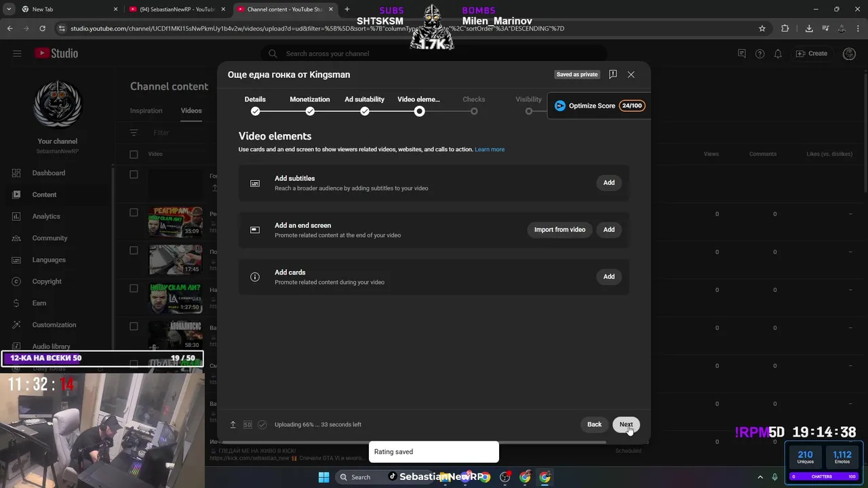This screenshot has width=868, height=488.
Task: Open the Optimize Score panel
Action: pyautogui.click(x=599, y=106)
